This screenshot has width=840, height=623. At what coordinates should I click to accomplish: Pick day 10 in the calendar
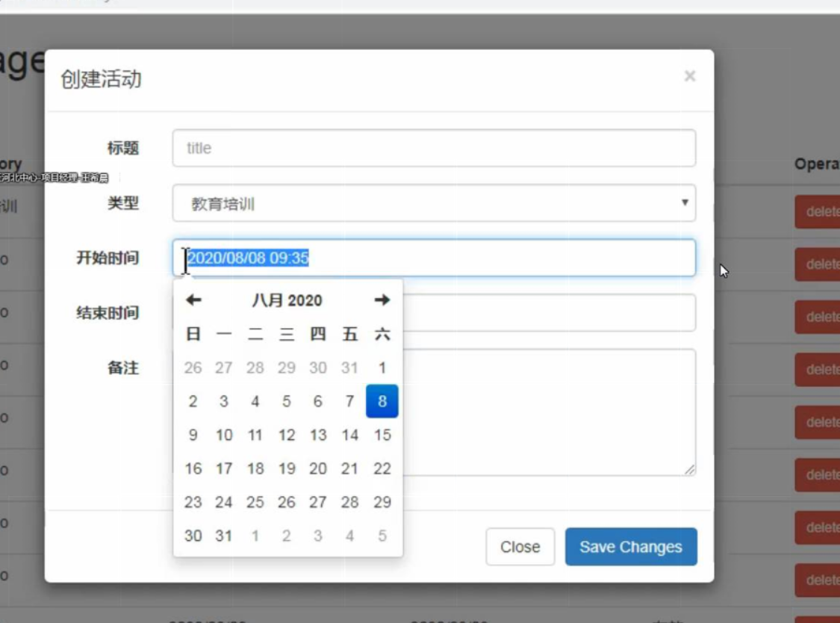pos(224,435)
